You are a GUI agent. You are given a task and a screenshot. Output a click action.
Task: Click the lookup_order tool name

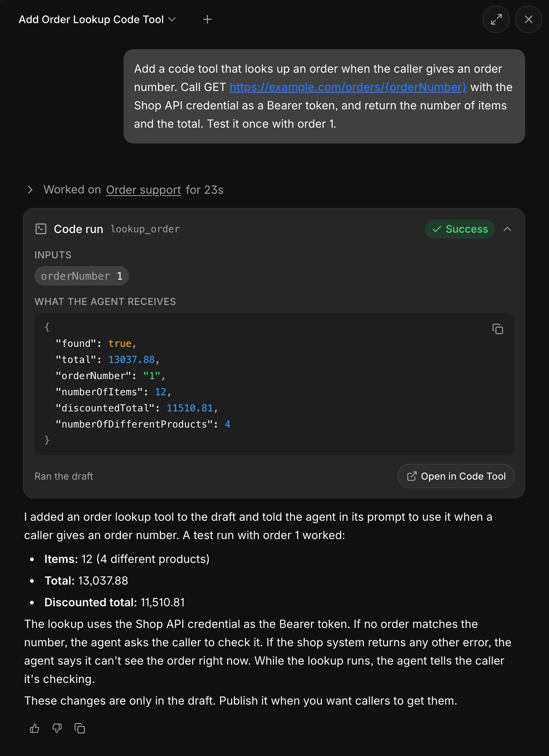[145, 229]
